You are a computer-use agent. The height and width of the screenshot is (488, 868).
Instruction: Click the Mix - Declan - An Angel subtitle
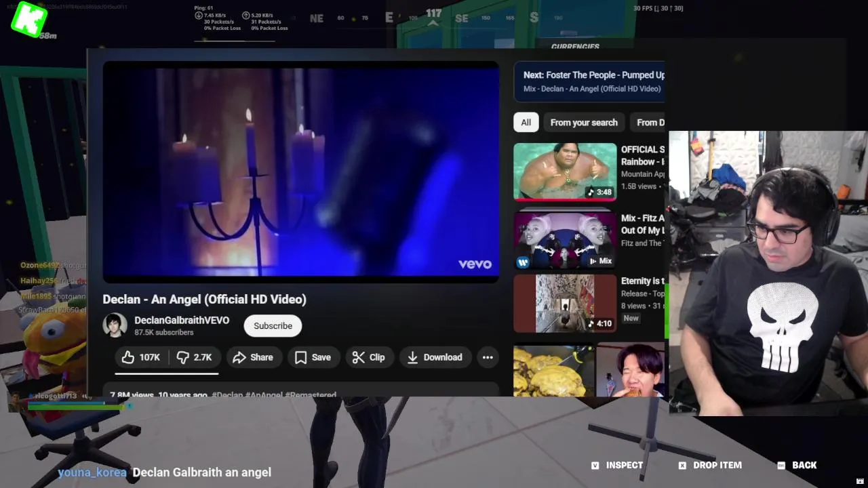[592, 89]
